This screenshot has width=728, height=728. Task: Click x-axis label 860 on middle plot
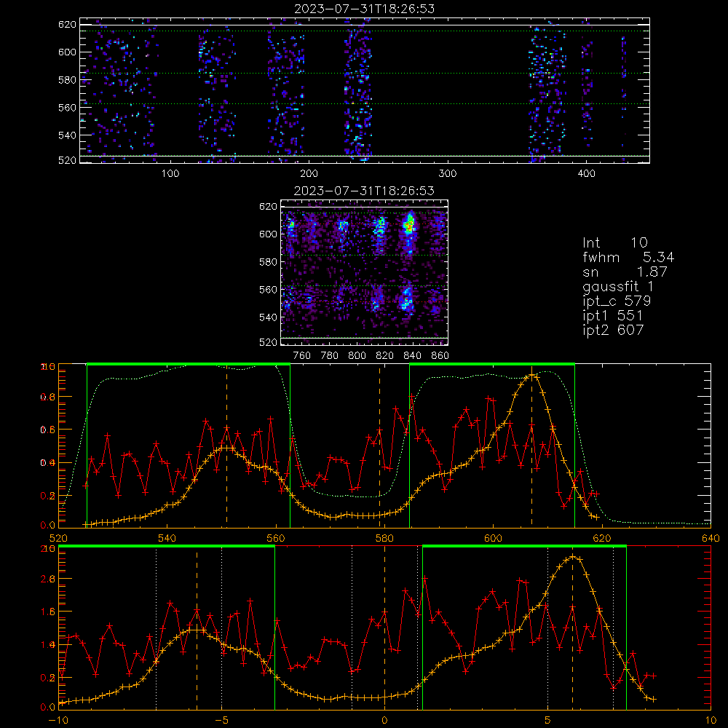(x=440, y=356)
